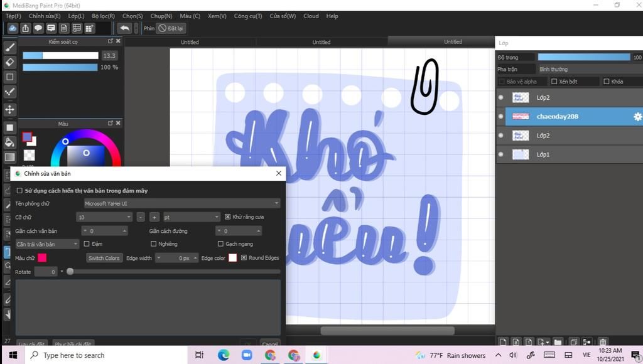The height and width of the screenshot is (364, 643).
Task: Toggle visibility of Lớp1 layer
Action: click(x=500, y=154)
